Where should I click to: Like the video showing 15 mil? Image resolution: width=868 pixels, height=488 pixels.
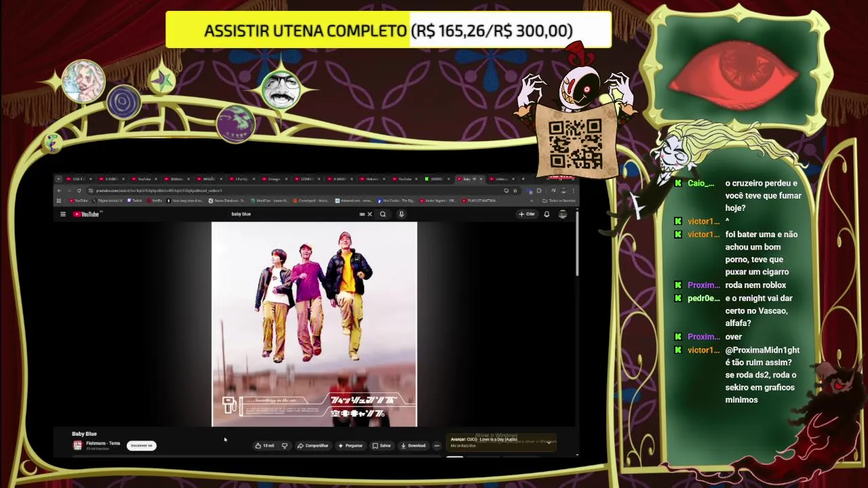coord(265,445)
